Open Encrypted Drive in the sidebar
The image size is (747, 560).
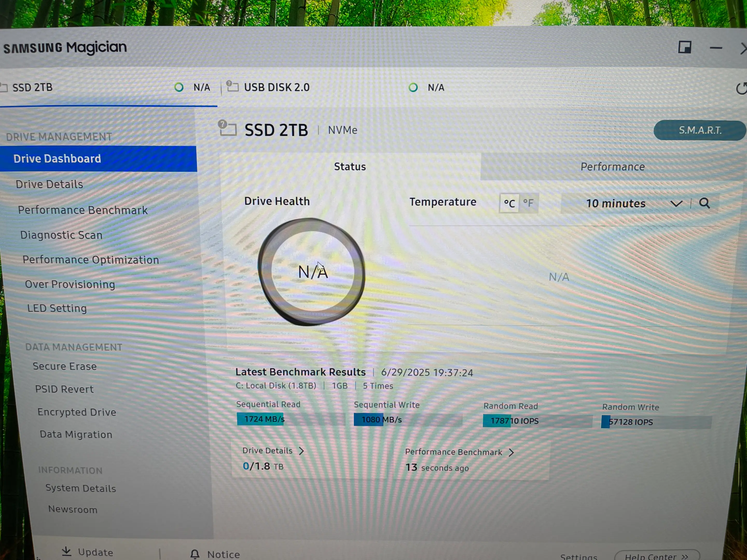click(77, 412)
